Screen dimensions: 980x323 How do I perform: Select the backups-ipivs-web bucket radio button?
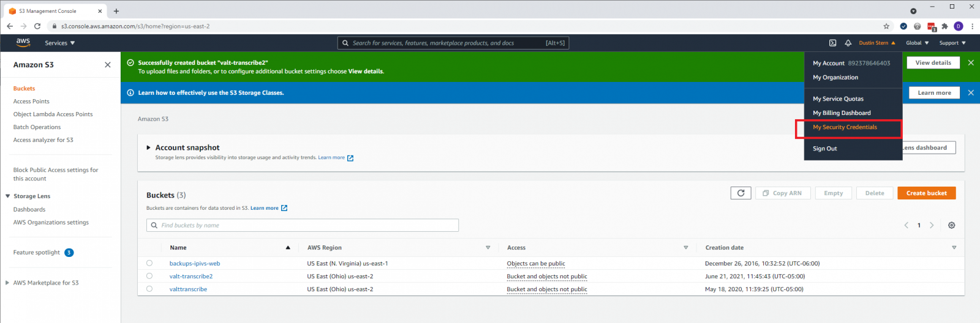tap(149, 263)
